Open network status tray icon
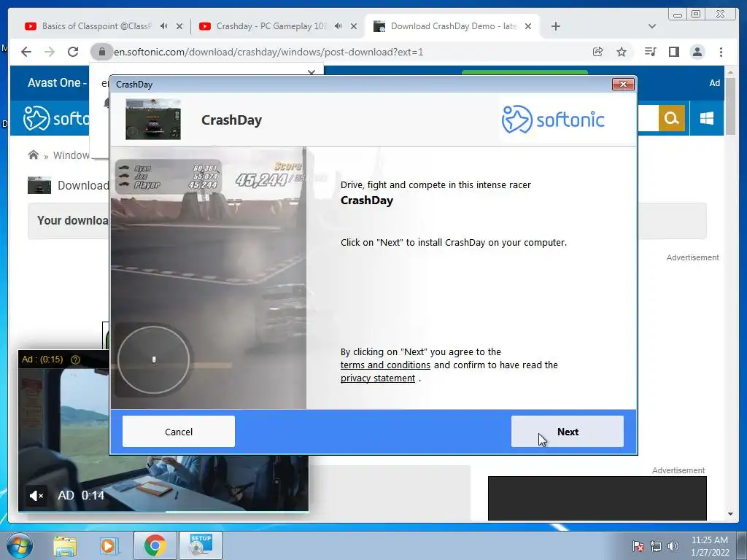This screenshot has height=560, width=747. (656, 546)
